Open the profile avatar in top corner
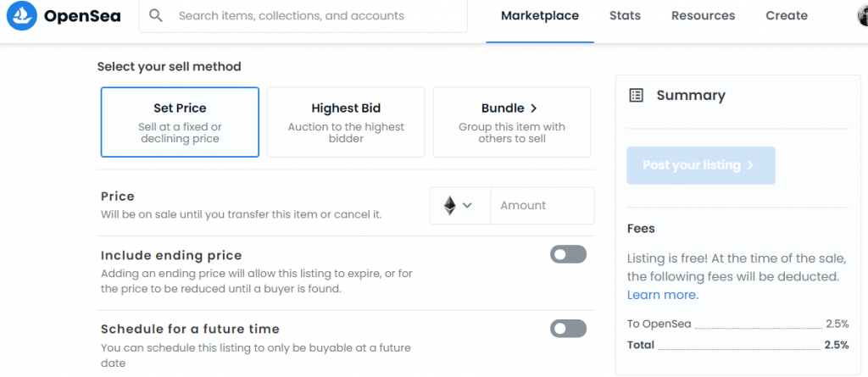The height and width of the screenshot is (377, 868). click(862, 16)
